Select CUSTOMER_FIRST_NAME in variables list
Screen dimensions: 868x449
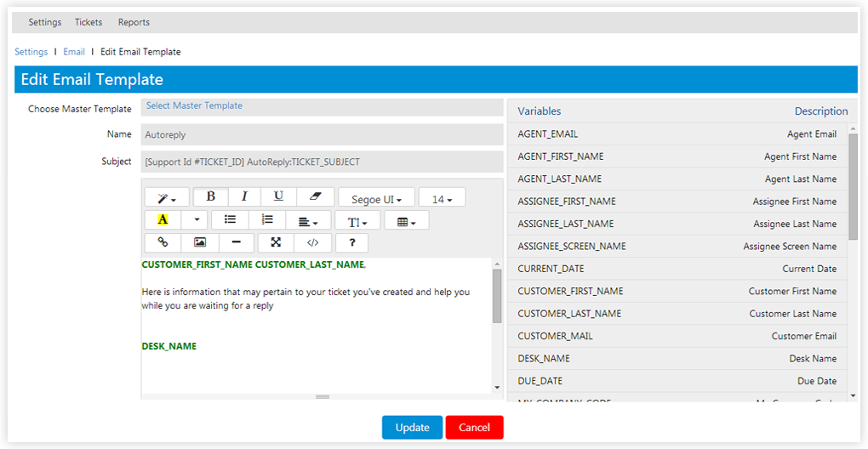(x=677, y=292)
